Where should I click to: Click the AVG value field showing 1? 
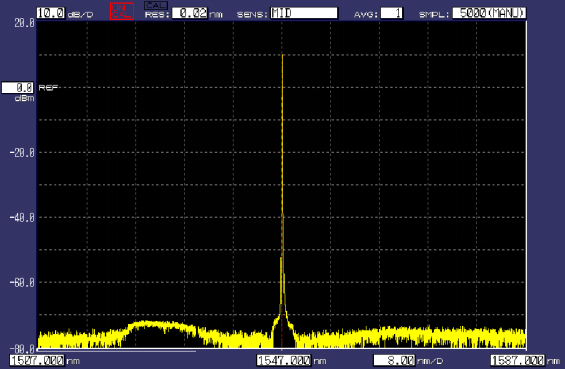(x=392, y=13)
